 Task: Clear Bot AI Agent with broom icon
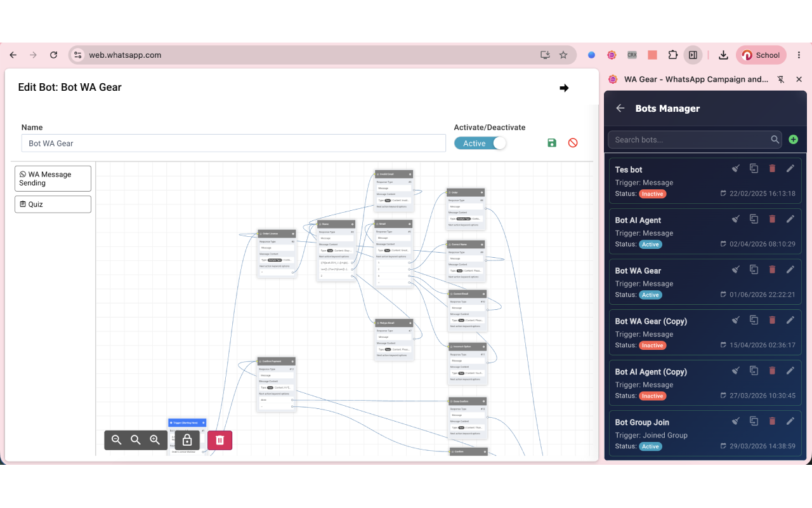[x=736, y=219]
